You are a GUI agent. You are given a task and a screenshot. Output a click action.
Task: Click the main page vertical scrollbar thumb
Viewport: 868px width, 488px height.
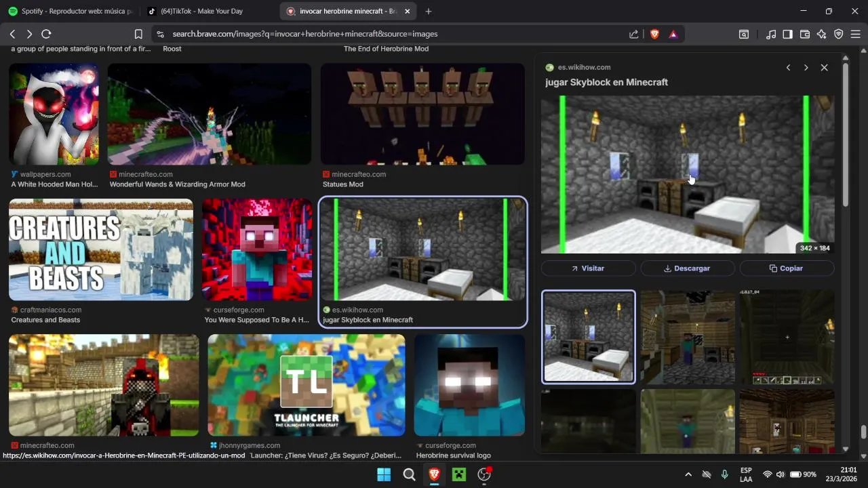[x=863, y=432]
